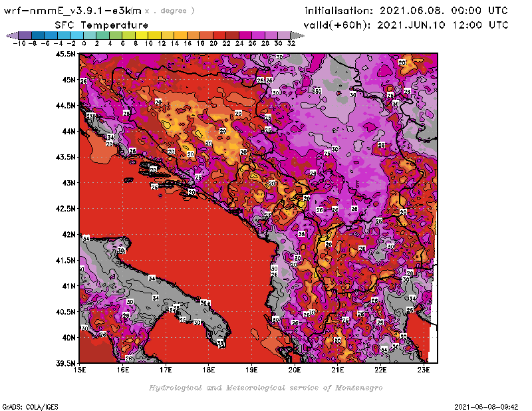Click the latitude axis label '41.5N'
The width and height of the screenshot is (532, 411).
pyautogui.click(x=65, y=260)
